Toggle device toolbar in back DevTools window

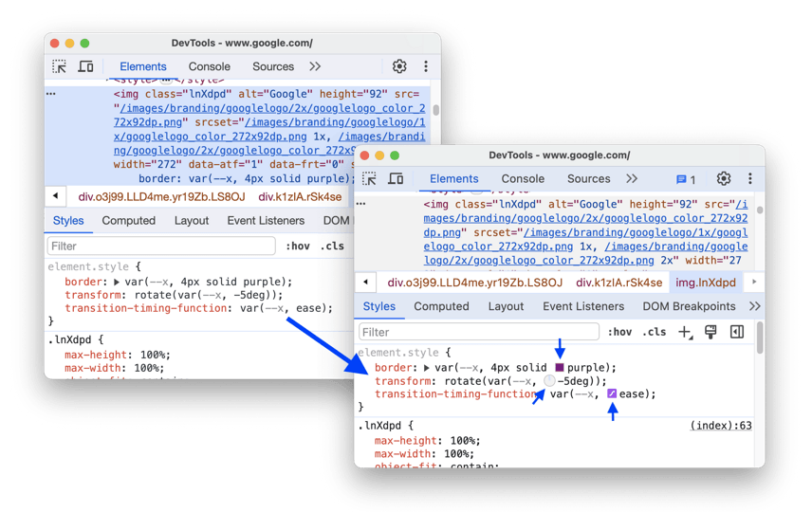[86, 66]
